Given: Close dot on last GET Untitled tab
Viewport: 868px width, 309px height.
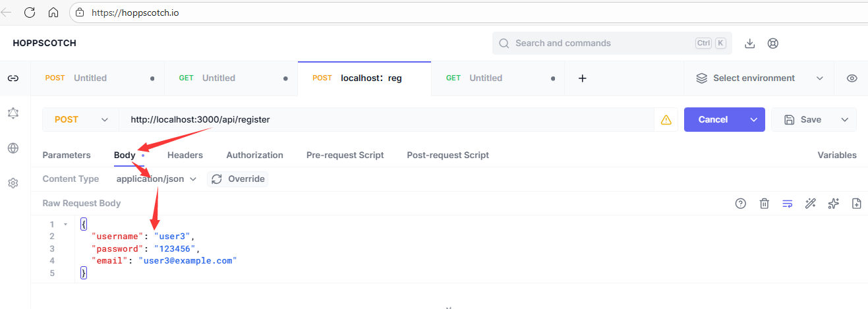Looking at the screenshot, I should (x=552, y=78).
